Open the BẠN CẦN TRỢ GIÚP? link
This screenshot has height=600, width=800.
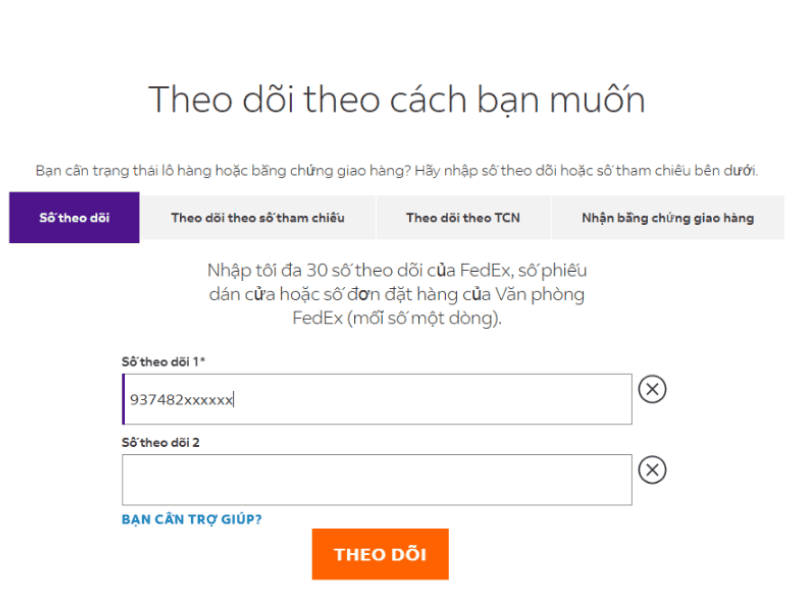191,519
